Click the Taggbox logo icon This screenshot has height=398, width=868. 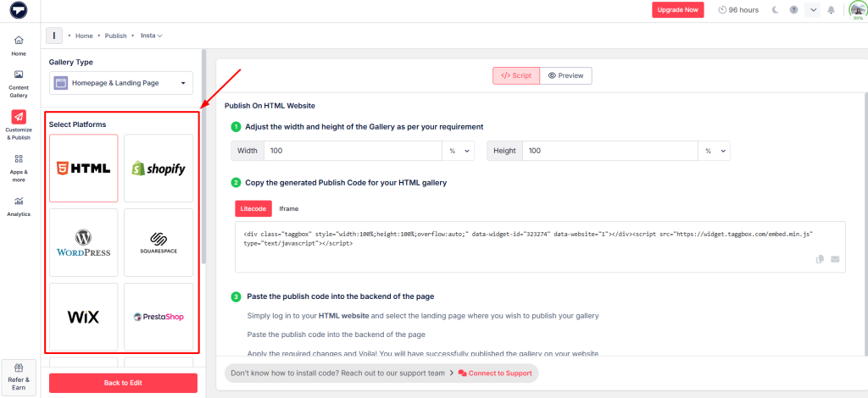pyautogui.click(x=19, y=10)
